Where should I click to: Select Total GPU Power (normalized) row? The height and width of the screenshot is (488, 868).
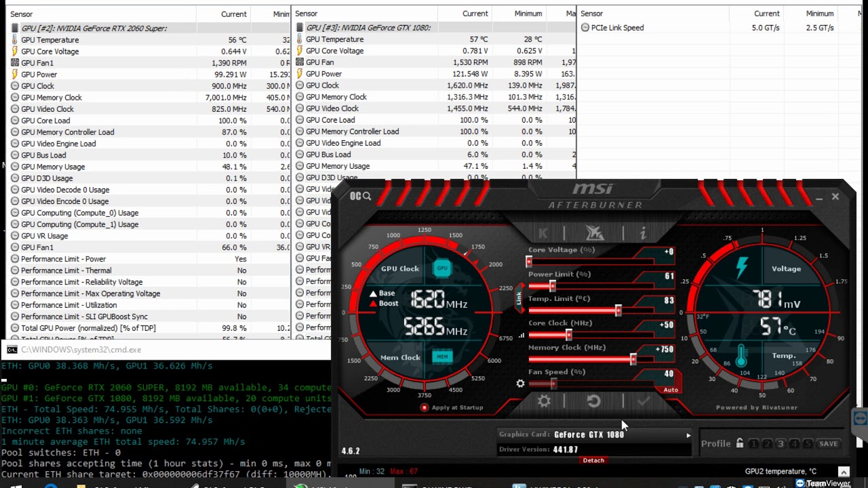pos(149,328)
